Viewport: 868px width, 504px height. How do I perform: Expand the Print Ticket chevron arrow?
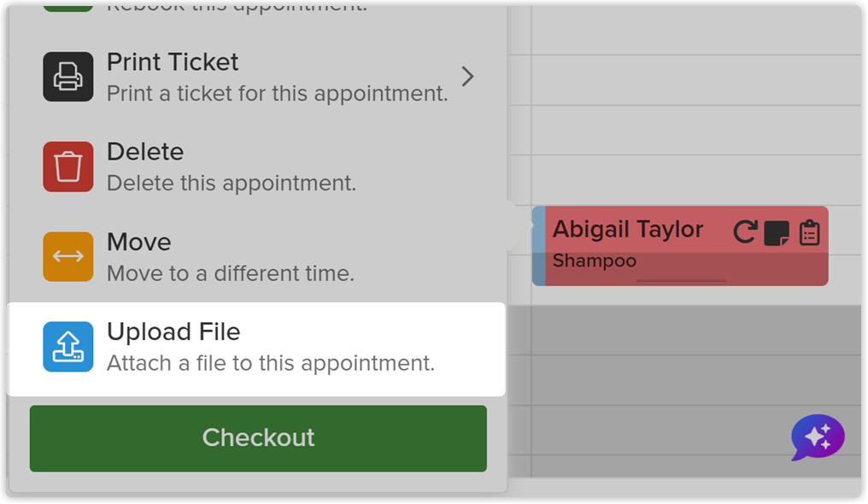(x=468, y=76)
